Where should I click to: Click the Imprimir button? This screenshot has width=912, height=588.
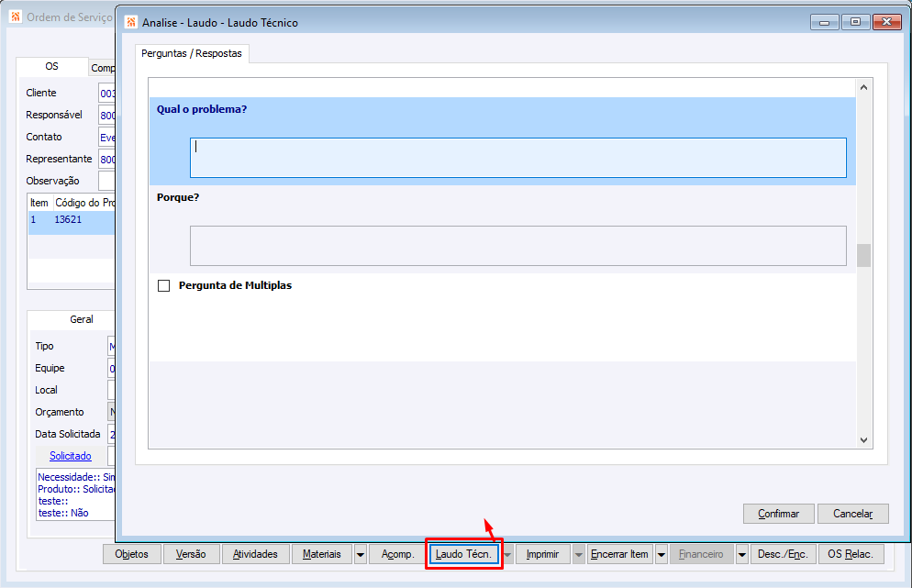click(x=542, y=554)
